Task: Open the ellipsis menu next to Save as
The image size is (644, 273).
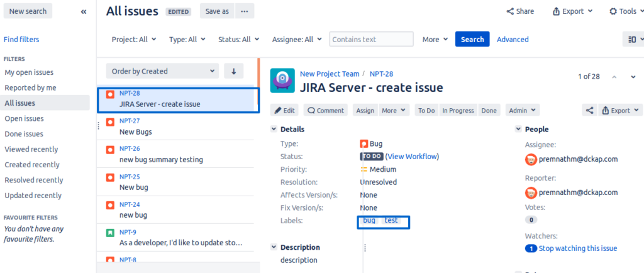Action: tap(245, 11)
